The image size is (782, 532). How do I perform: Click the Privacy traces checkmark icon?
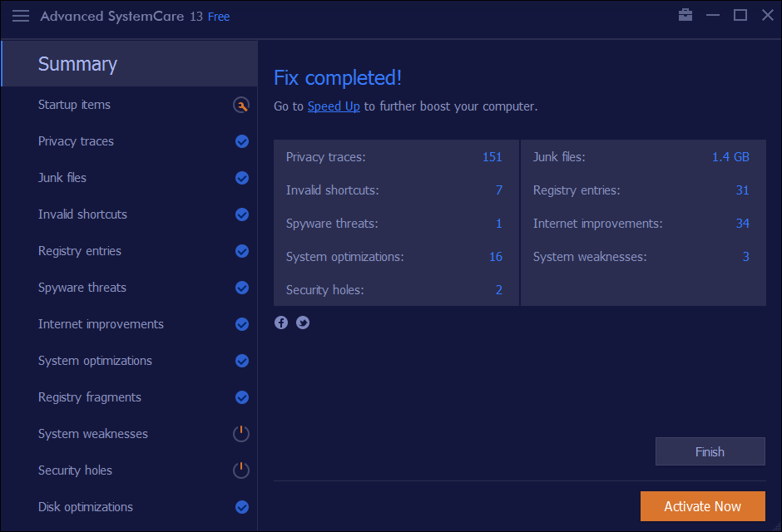coord(242,141)
